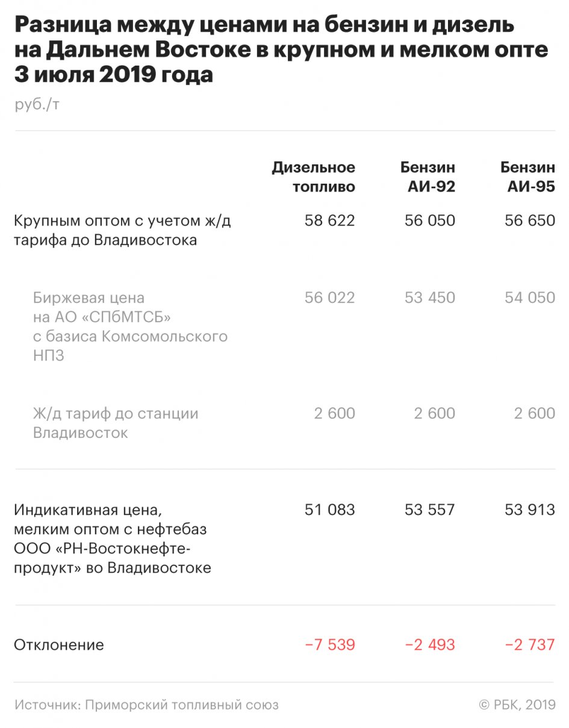Click the 'Индикативная цена, мелким оптом' row label
This screenshot has width=569, height=728.
113,539
